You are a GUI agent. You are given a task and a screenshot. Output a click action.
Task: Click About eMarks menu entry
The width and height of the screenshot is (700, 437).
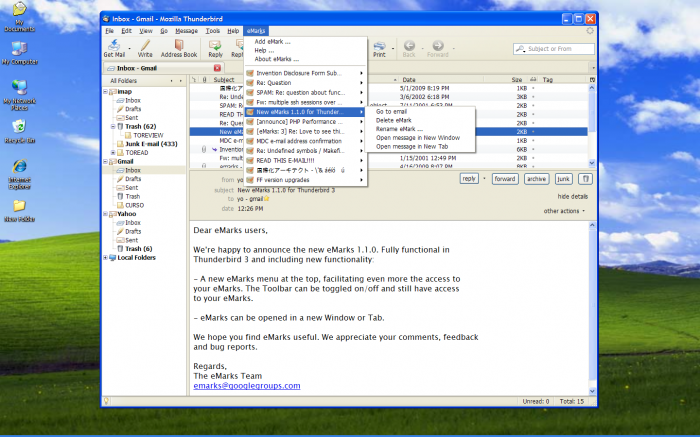click(277, 59)
